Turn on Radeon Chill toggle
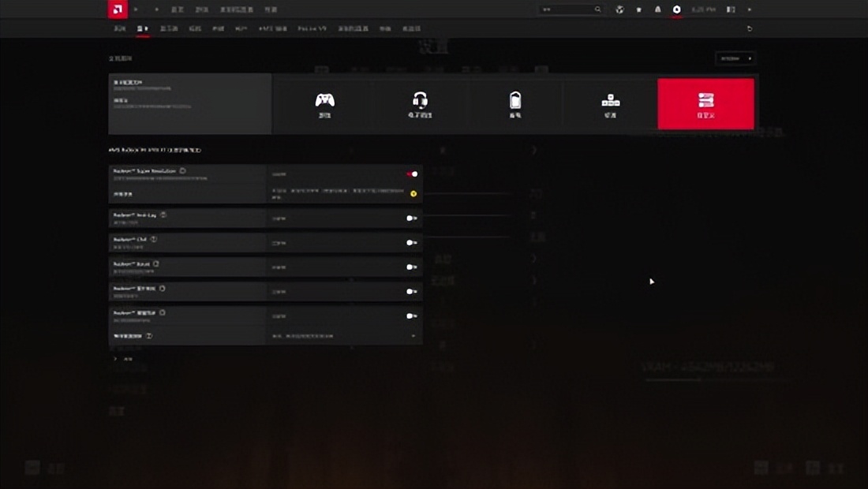Viewport: 868px width, 489px height. 412,243
